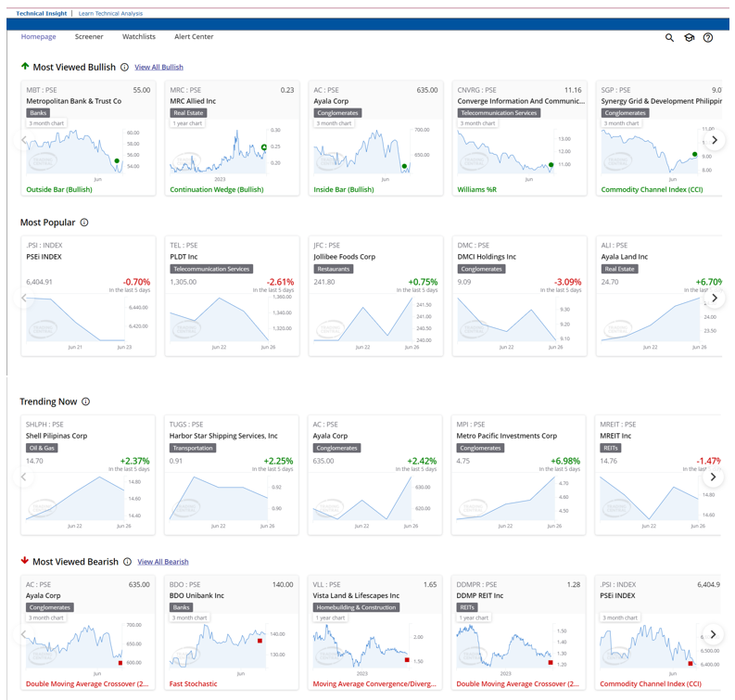Show info icon beside Most Popular
This screenshot has height=700, width=735.
84,223
